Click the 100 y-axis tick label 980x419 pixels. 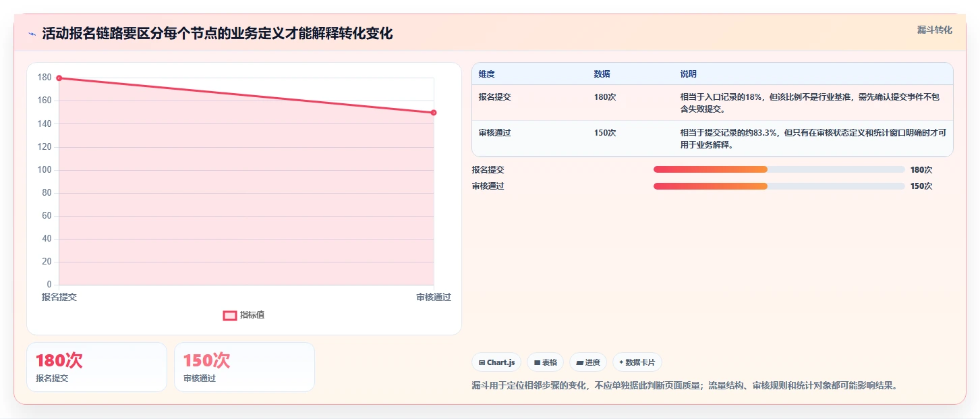click(x=45, y=170)
